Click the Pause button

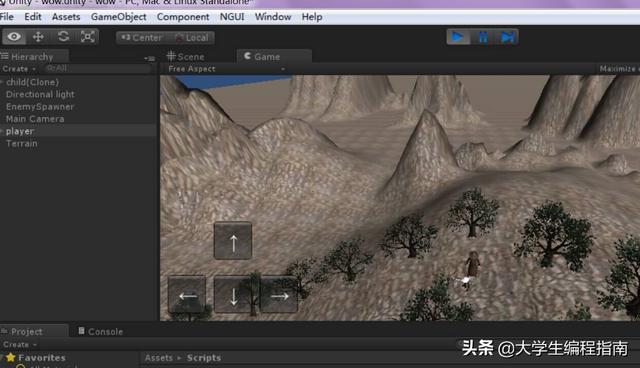[x=483, y=37]
